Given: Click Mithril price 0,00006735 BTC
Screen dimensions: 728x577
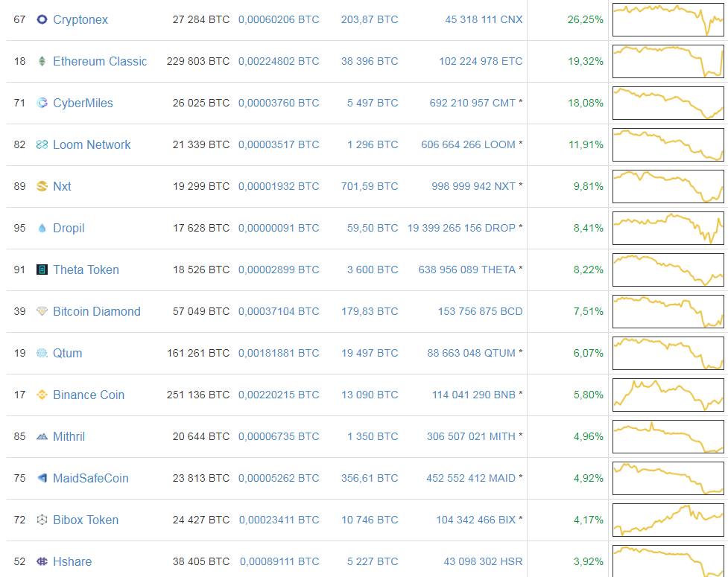Looking at the screenshot, I should click(279, 436).
